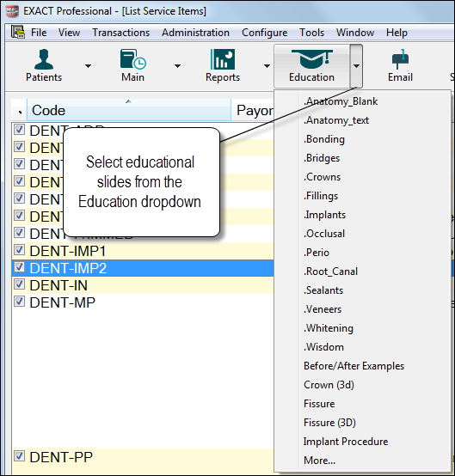Click the Main appointment book icon
455x476 pixels.
(132, 65)
